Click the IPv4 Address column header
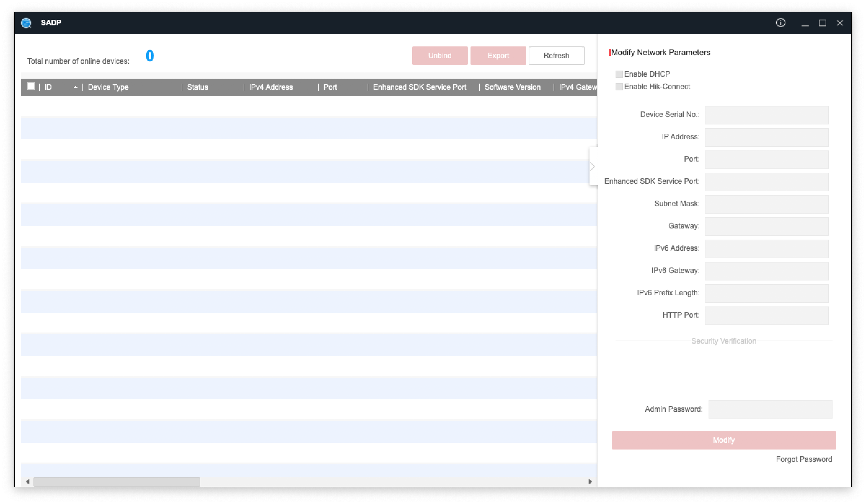Viewport: 866px width, 504px height. click(271, 87)
